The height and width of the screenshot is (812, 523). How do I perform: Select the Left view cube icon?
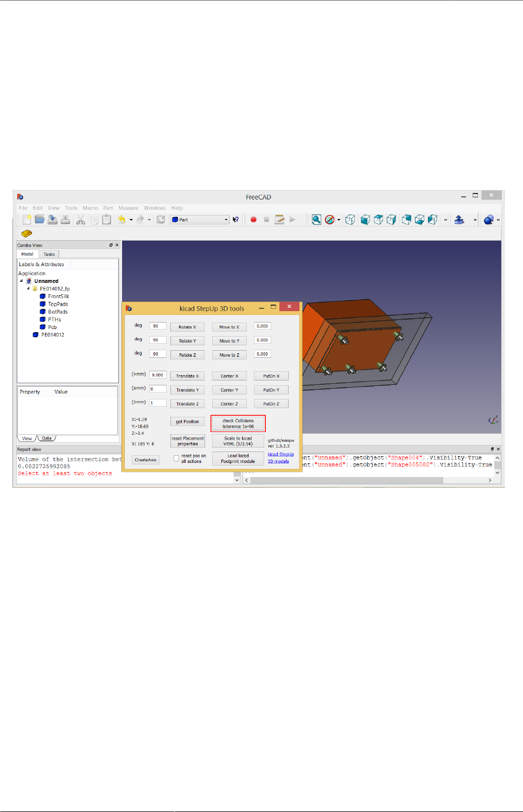point(432,220)
